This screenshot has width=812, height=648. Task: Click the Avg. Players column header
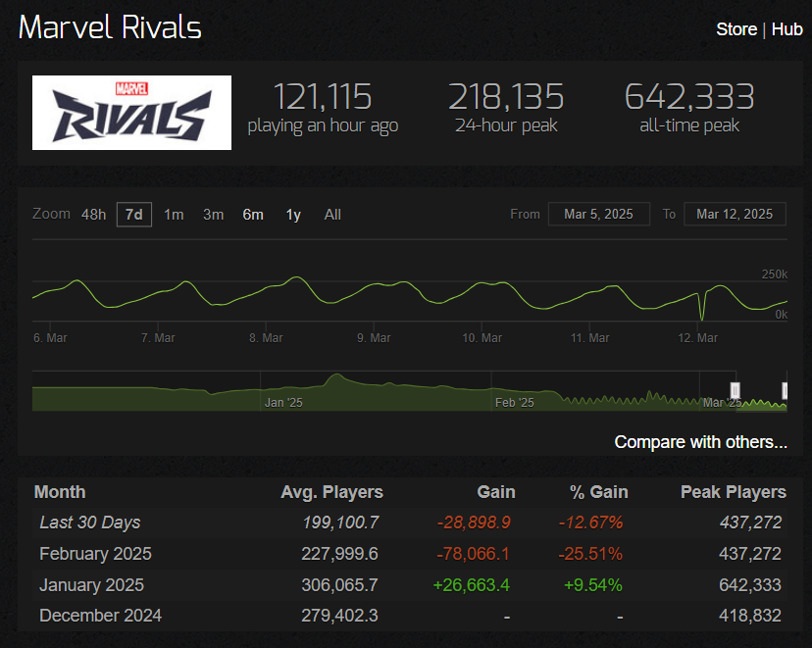(331, 492)
